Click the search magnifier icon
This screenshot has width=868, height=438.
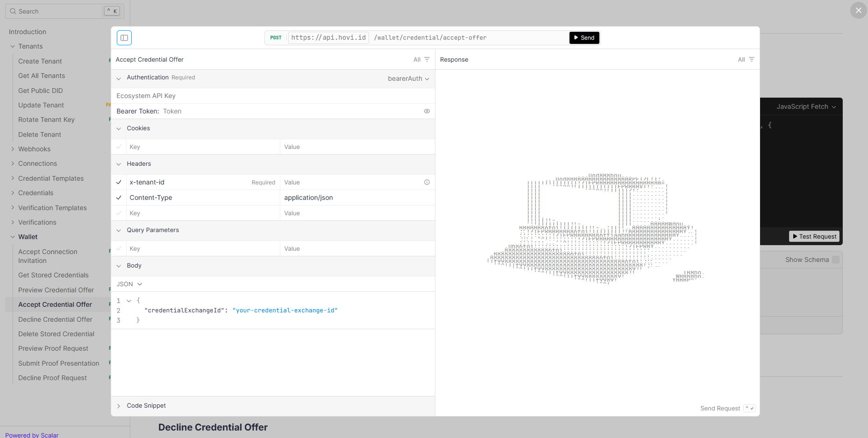coord(13,11)
